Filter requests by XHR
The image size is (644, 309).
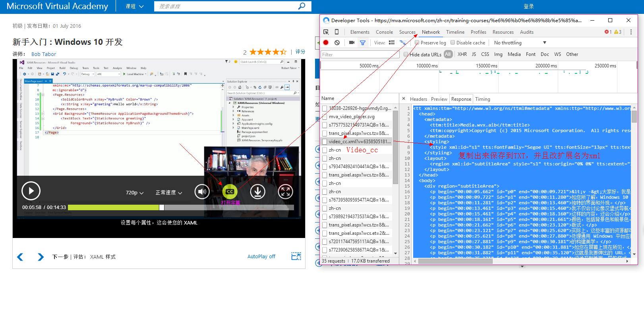click(462, 54)
